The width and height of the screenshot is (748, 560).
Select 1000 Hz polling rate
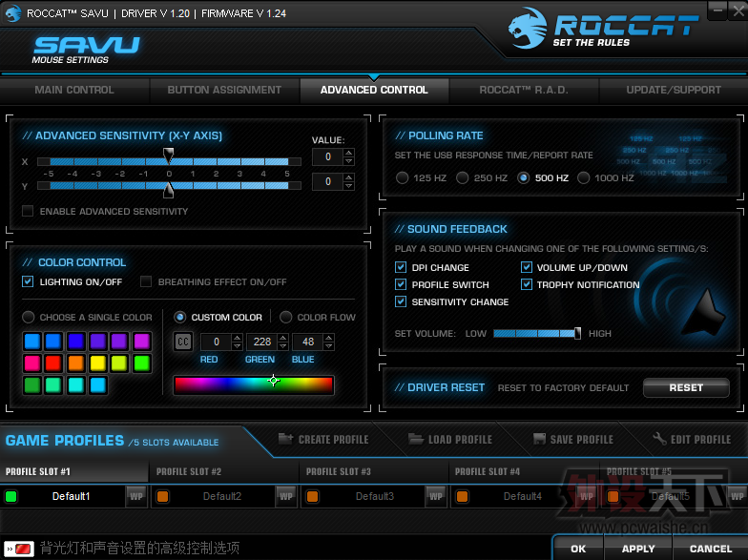584,177
